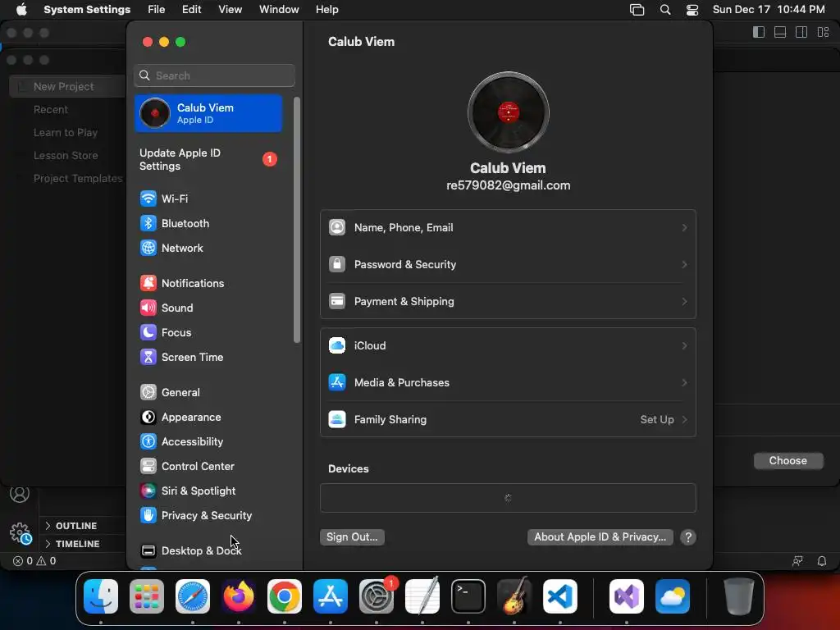The width and height of the screenshot is (840, 630).
Task: Set Up Family Sharing row
Action: (x=508, y=420)
